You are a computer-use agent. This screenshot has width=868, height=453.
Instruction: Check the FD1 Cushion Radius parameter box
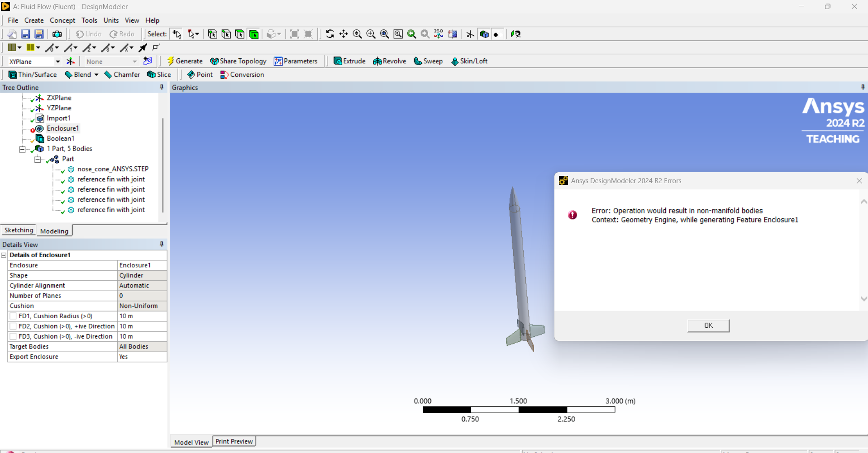[x=13, y=316]
